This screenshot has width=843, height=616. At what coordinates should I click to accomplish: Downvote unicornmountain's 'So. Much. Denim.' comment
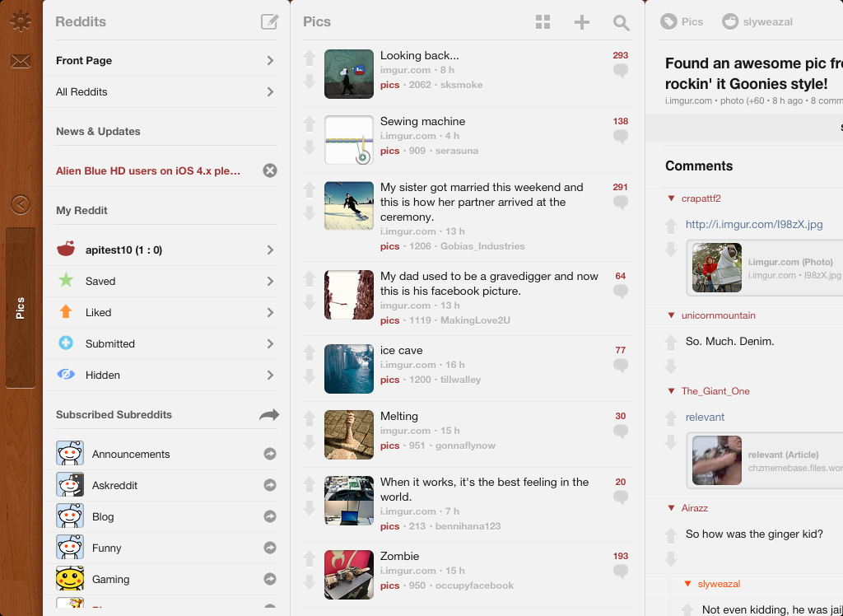tap(670, 366)
